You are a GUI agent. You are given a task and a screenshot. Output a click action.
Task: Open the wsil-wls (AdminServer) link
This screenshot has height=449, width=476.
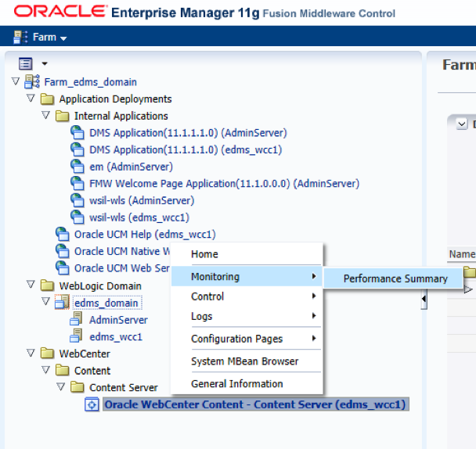142,201
